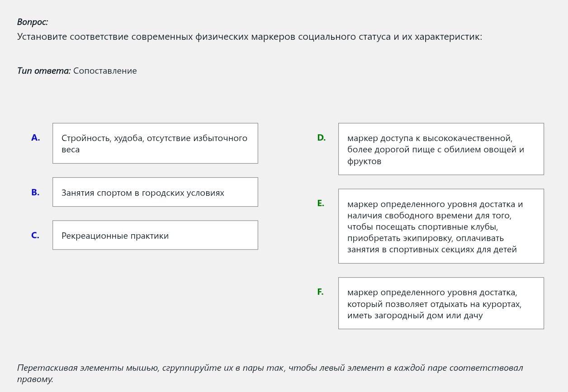Select item A about slimness and absence of excess weight

pos(155,143)
